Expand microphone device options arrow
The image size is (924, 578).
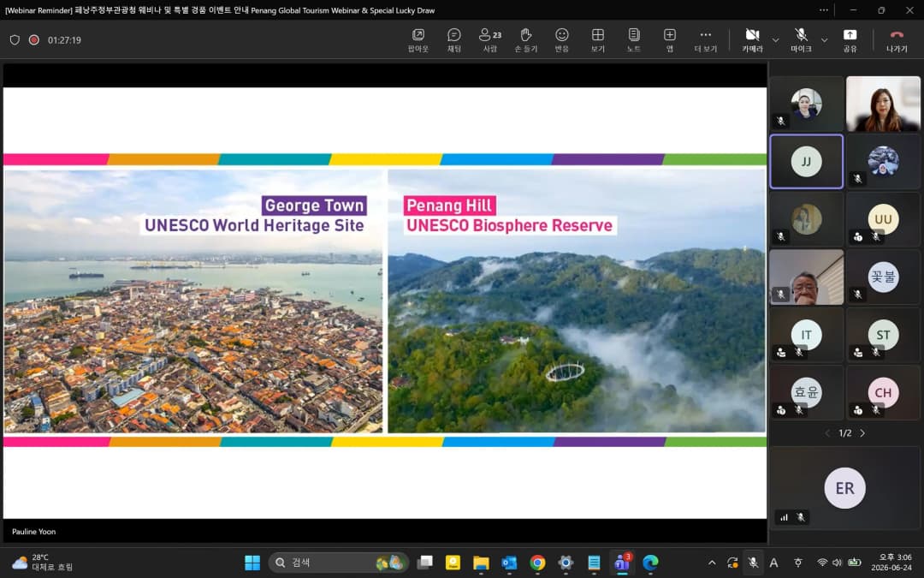pyautogui.click(x=825, y=40)
